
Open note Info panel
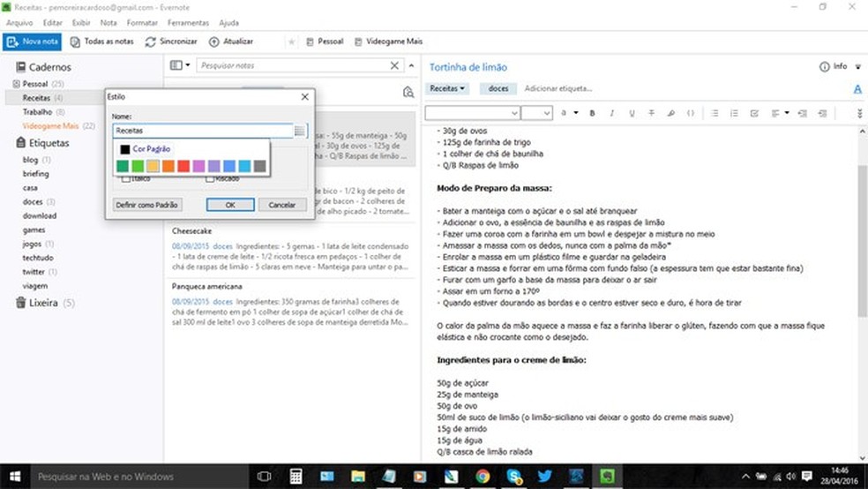(x=833, y=66)
